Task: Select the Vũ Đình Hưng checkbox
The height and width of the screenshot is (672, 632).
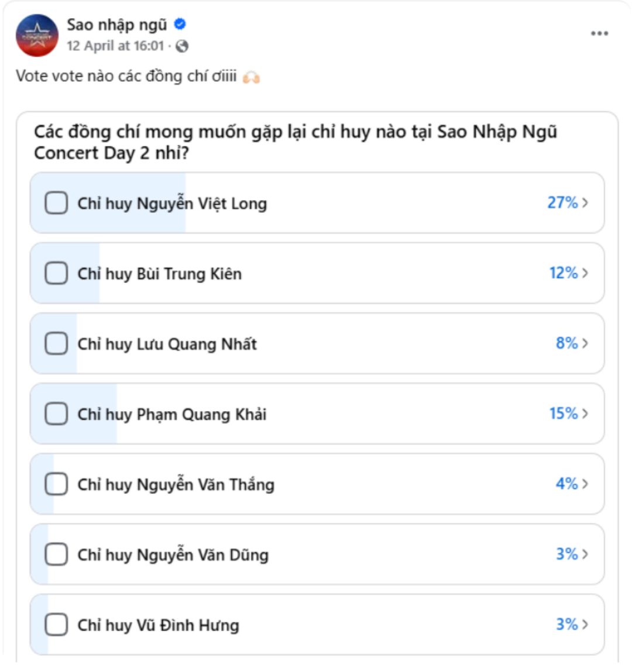Action: pyautogui.click(x=56, y=624)
